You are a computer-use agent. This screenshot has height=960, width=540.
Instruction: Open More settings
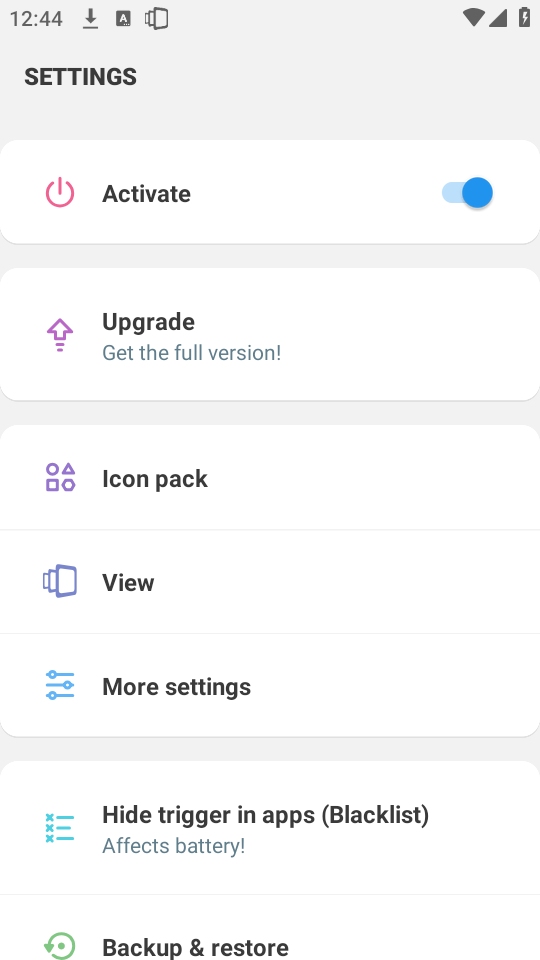coord(270,685)
